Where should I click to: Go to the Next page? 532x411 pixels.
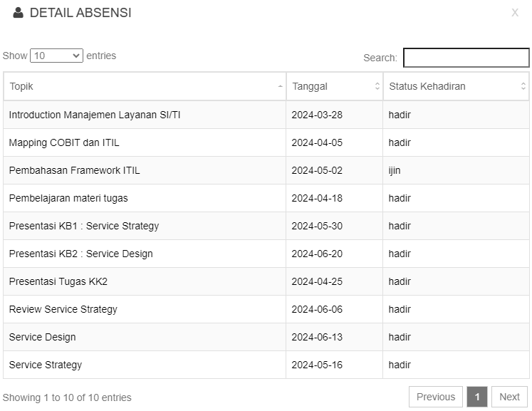point(509,397)
